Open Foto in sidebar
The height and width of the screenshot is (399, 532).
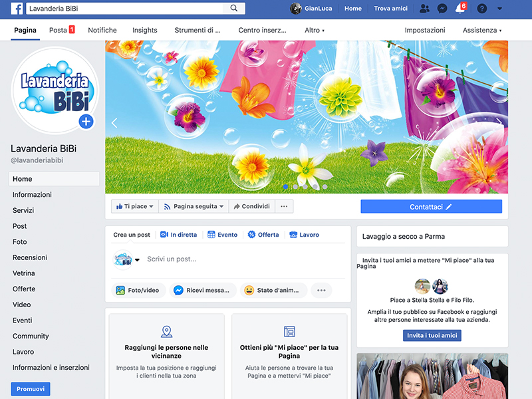[20, 241]
